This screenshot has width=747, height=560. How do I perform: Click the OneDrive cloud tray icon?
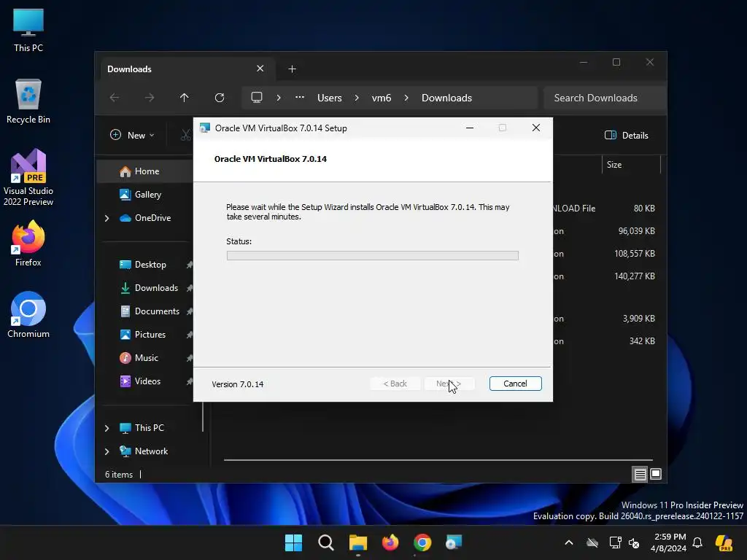pos(592,542)
